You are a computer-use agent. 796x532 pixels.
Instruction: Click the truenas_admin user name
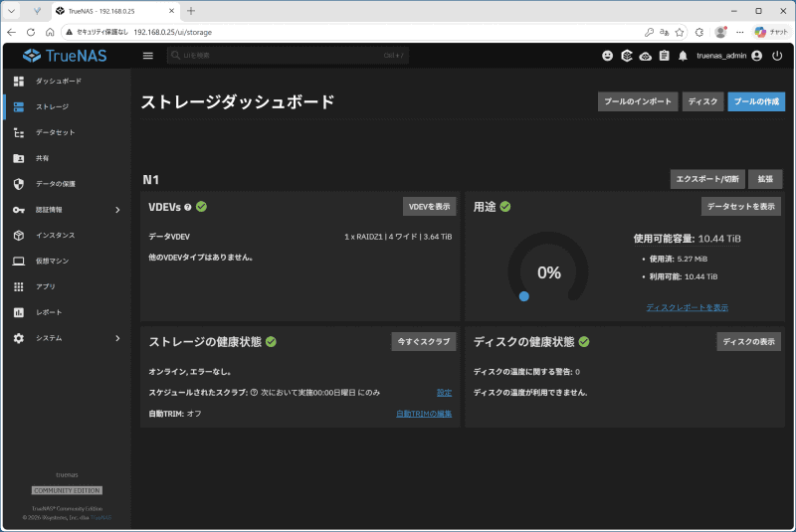pos(721,56)
